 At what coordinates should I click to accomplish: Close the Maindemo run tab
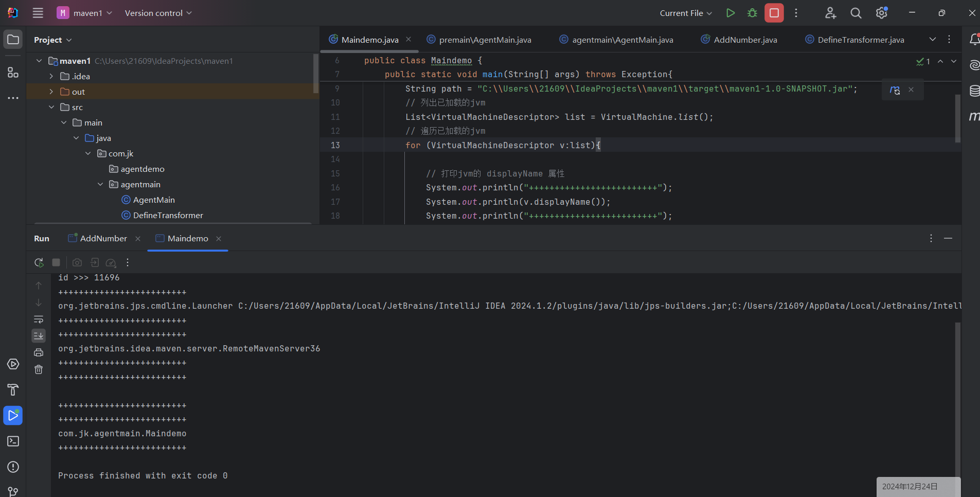[219, 239]
